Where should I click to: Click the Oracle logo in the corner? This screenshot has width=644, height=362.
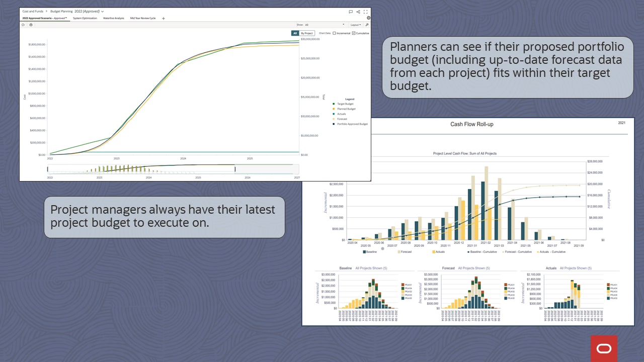coord(604,348)
